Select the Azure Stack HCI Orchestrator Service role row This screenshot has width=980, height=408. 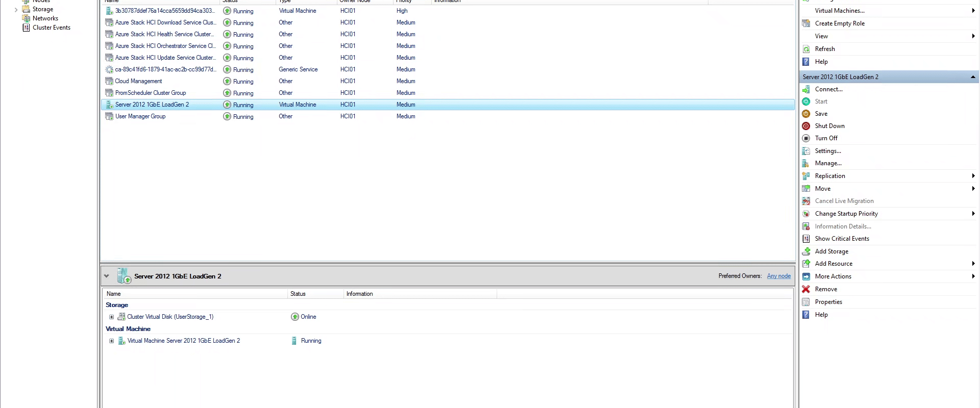tap(448, 46)
